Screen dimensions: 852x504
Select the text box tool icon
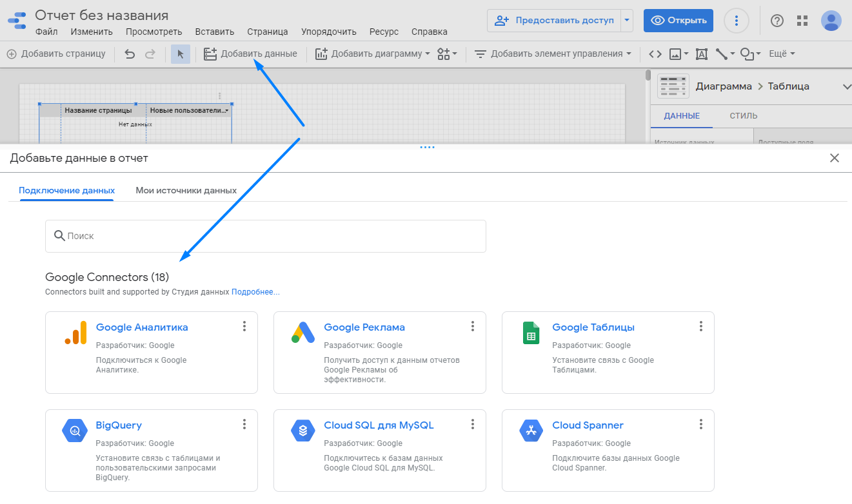pos(702,54)
